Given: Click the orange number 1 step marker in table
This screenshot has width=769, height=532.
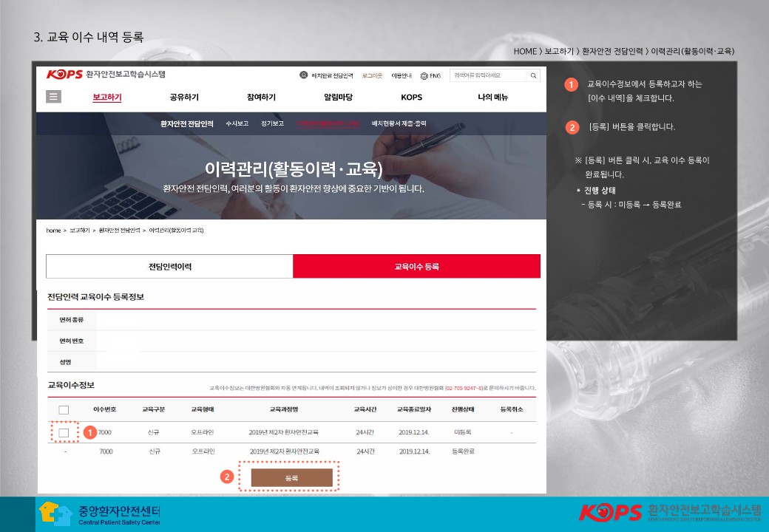Looking at the screenshot, I should (x=89, y=432).
